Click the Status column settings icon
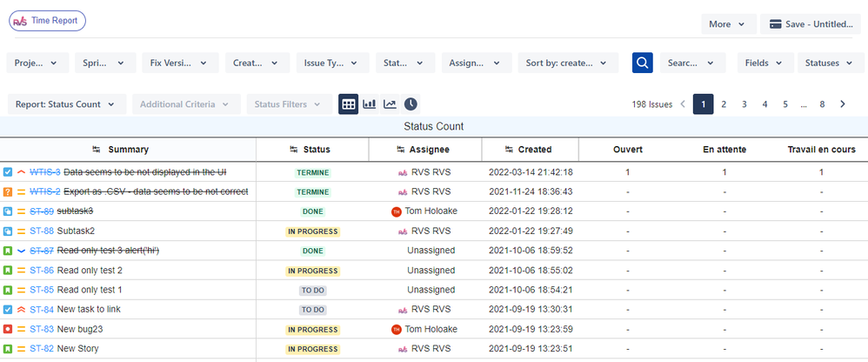The height and width of the screenshot is (362, 868). 295,150
